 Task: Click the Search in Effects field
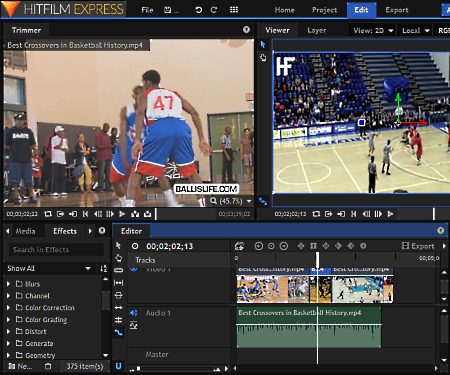[x=56, y=250]
